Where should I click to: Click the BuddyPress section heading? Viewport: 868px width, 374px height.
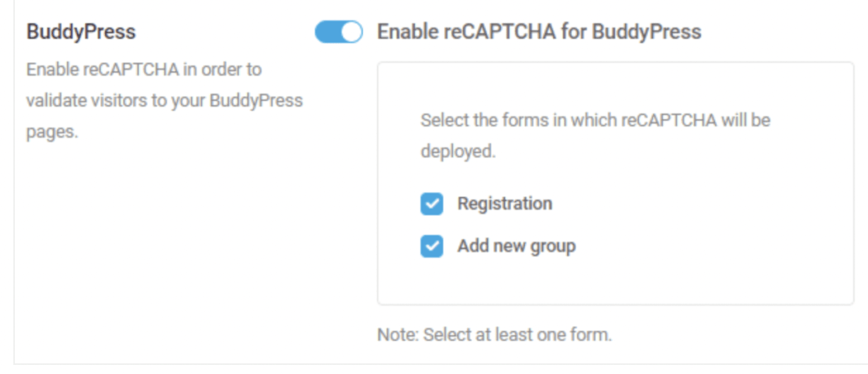[81, 32]
